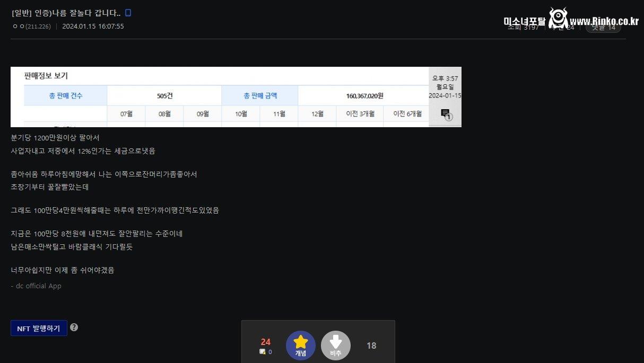Click the 개념 star recommend button
Viewport: 644px width, 363px height.
point(300,345)
